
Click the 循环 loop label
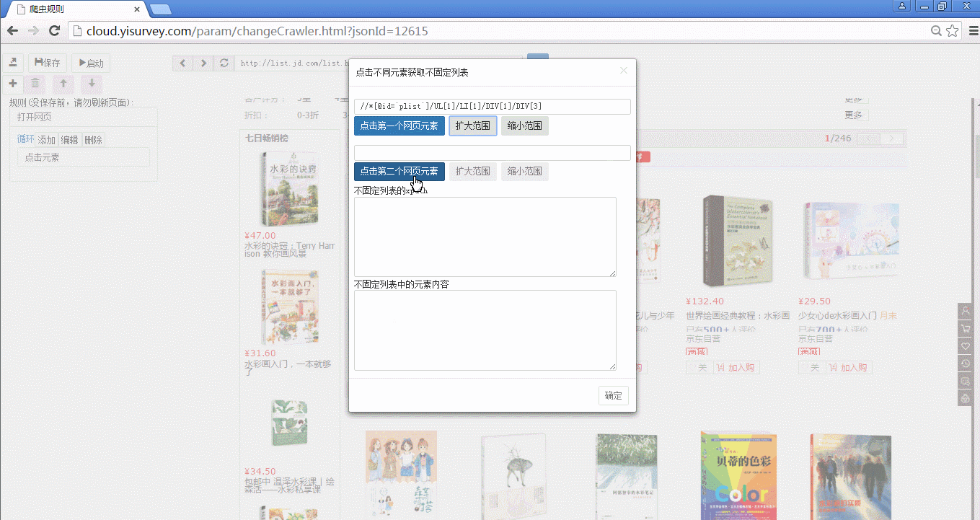click(26, 139)
